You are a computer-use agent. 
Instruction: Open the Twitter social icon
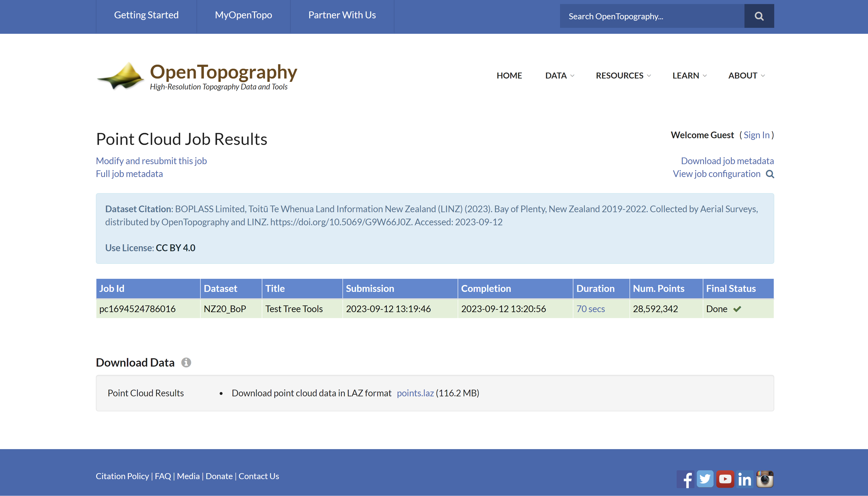click(705, 479)
